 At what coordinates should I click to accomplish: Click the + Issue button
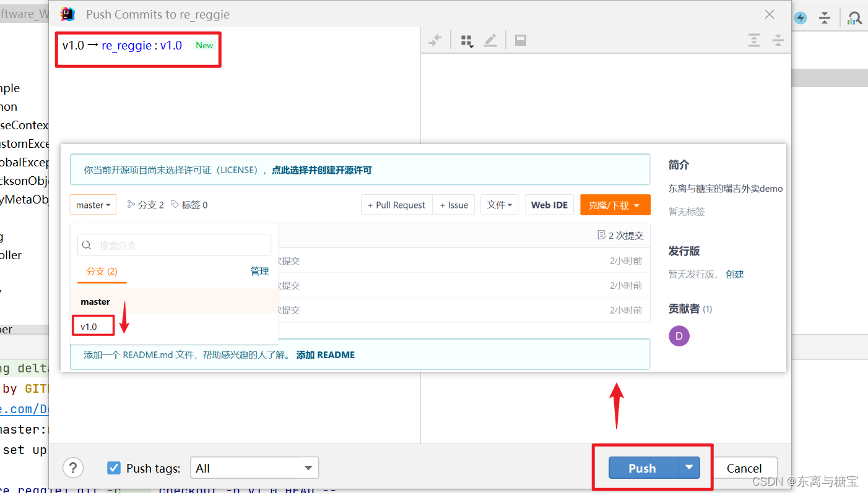point(453,205)
